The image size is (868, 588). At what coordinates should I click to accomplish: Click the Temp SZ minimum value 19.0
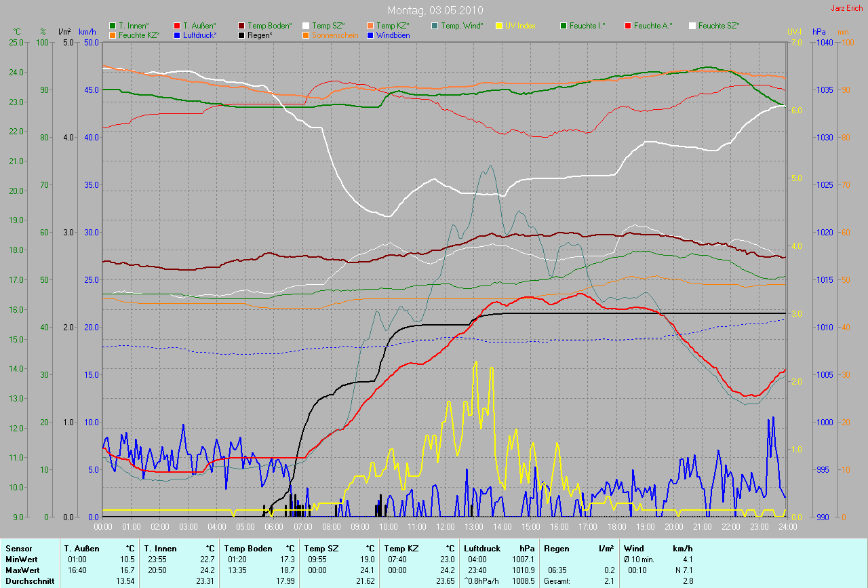(x=368, y=558)
